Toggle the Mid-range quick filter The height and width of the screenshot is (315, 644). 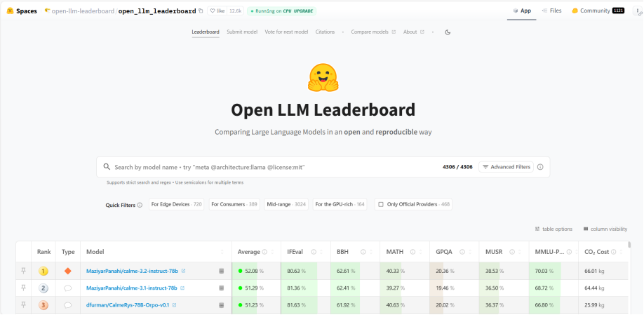(286, 204)
